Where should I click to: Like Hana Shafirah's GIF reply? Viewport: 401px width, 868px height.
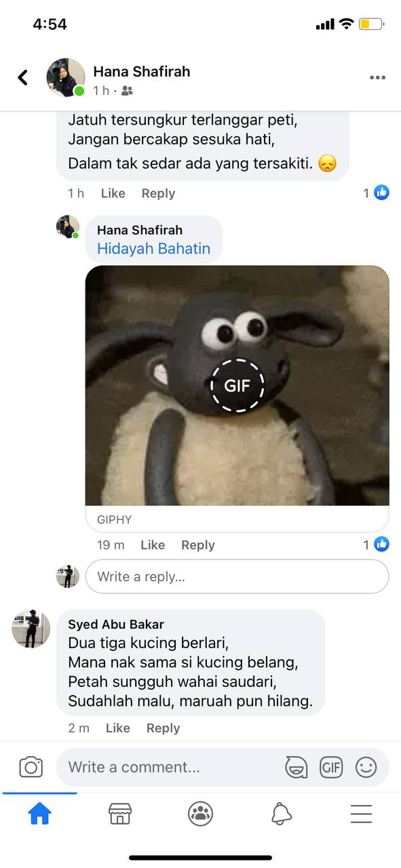(153, 545)
